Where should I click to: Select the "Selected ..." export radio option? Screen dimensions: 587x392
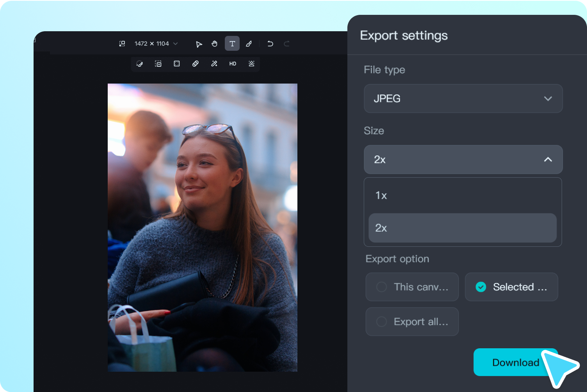tap(511, 287)
